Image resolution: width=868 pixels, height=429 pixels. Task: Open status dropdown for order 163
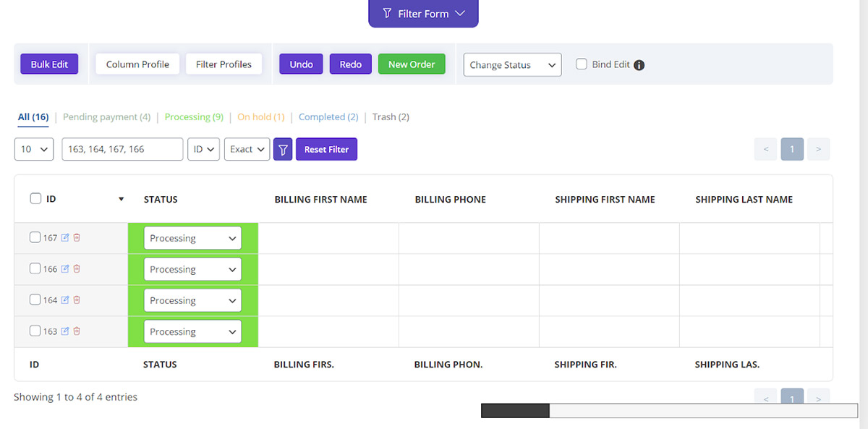tap(192, 331)
